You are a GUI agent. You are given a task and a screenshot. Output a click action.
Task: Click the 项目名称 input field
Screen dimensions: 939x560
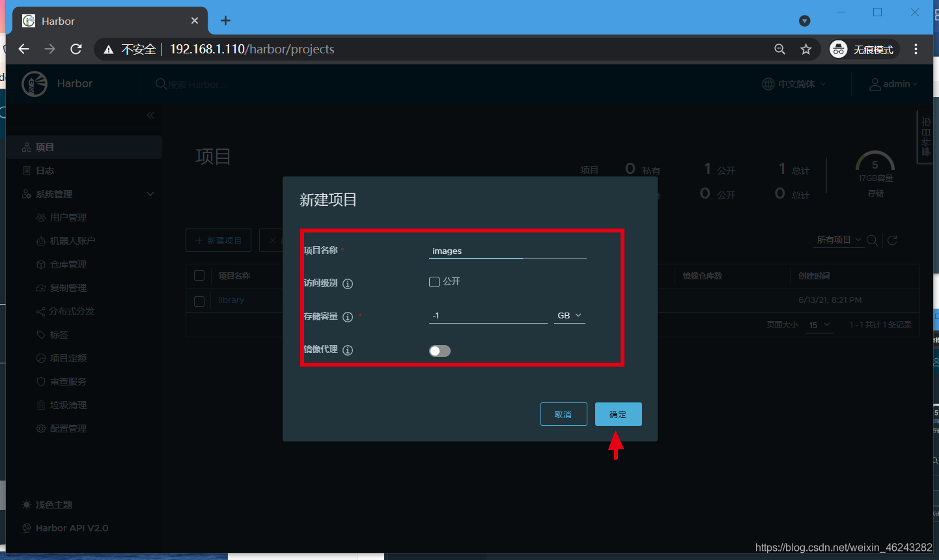(508, 251)
